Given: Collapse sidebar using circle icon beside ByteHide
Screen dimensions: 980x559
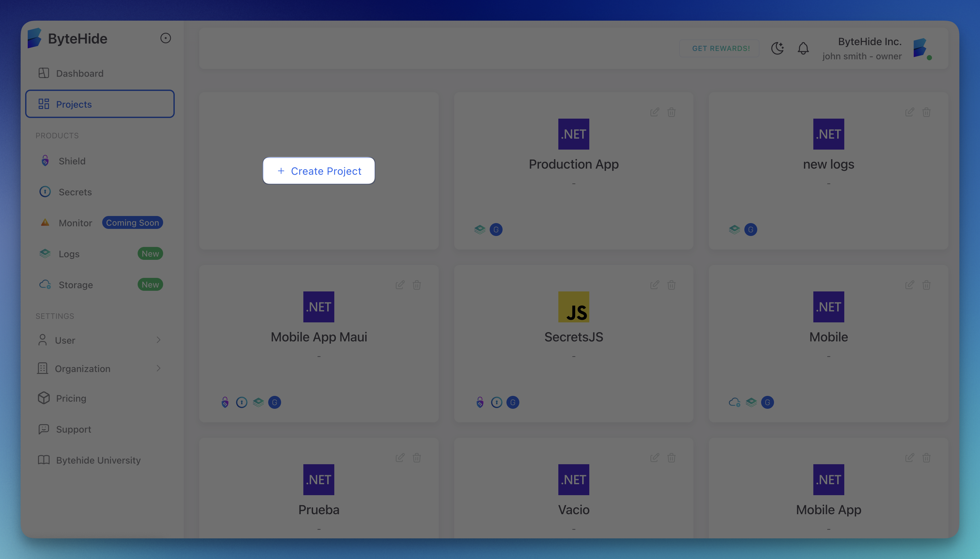Looking at the screenshot, I should point(165,38).
